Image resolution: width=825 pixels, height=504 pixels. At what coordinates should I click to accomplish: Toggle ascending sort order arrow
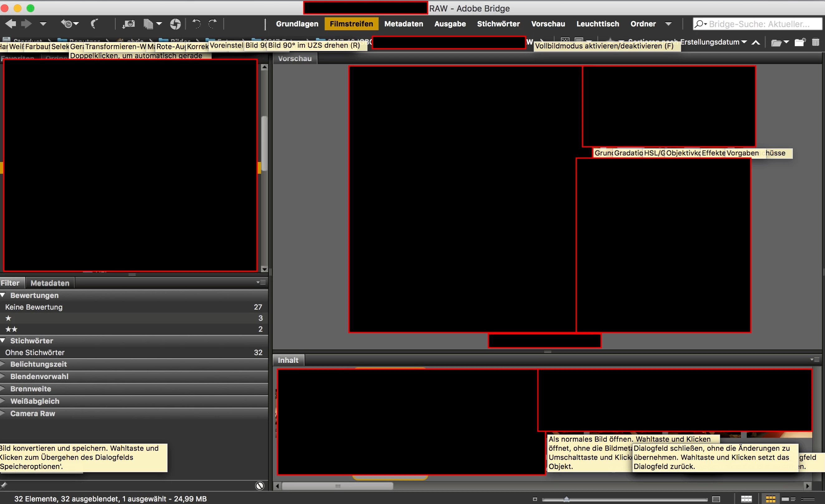(x=756, y=42)
